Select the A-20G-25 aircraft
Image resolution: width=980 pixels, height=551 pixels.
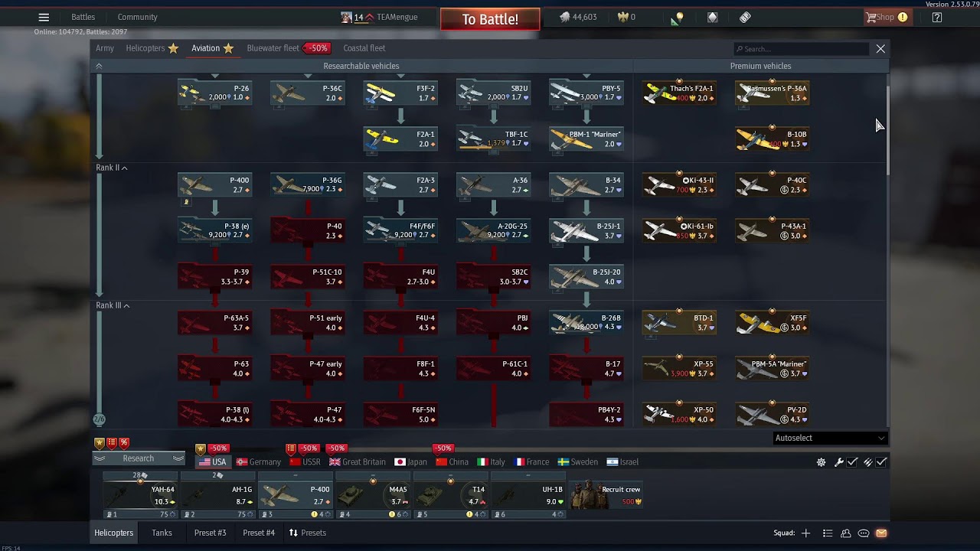click(x=493, y=230)
